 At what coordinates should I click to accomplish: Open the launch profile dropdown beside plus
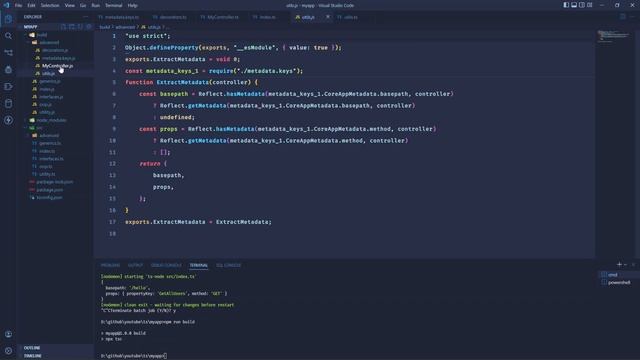(x=625, y=265)
